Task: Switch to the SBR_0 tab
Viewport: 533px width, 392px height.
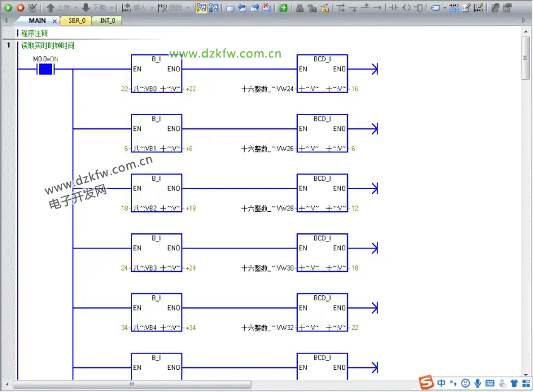Action: 76,20
